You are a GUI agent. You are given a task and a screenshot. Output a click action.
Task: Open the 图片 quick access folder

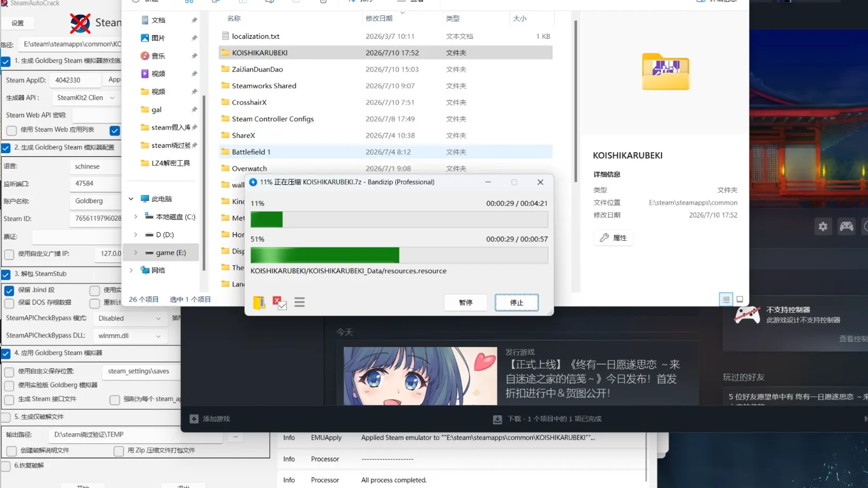(x=158, y=38)
